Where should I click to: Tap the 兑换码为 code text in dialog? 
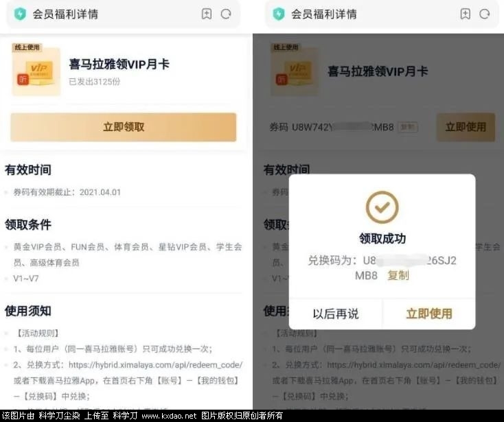click(x=382, y=268)
